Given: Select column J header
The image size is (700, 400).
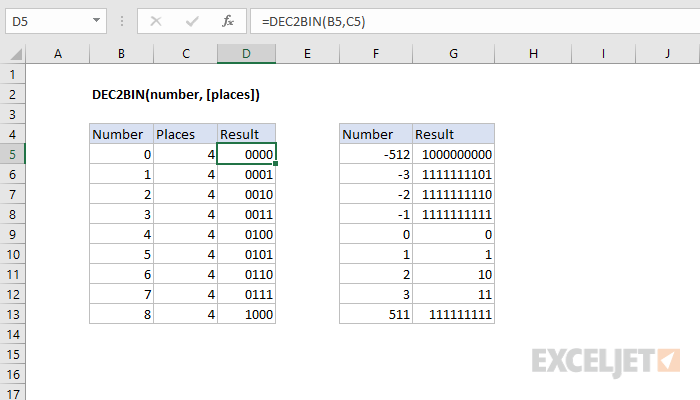Looking at the screenshot, I should (667, 54).
